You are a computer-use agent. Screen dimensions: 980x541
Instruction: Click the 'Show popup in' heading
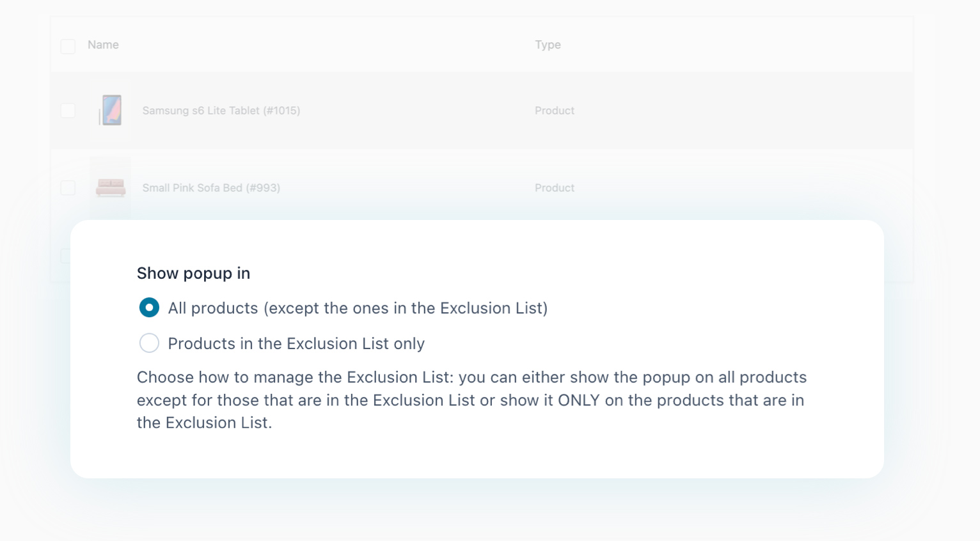[x=193, y=273]
